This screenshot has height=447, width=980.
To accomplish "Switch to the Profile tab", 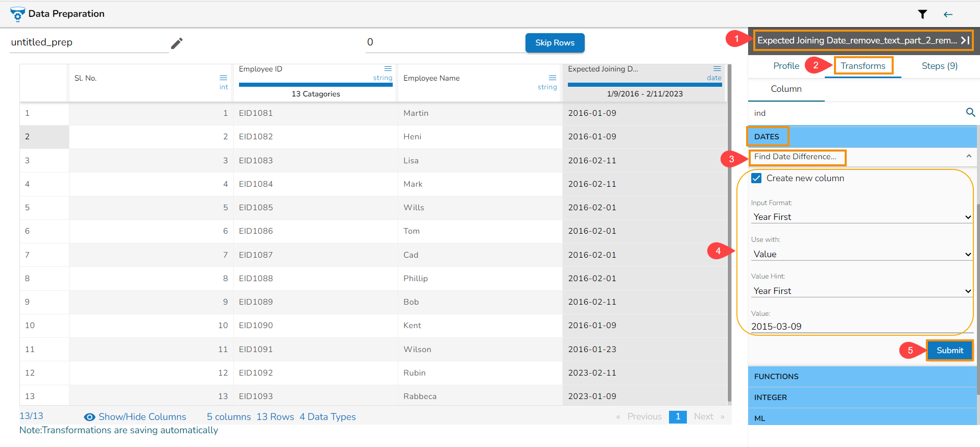I will [x=786, y=66].
